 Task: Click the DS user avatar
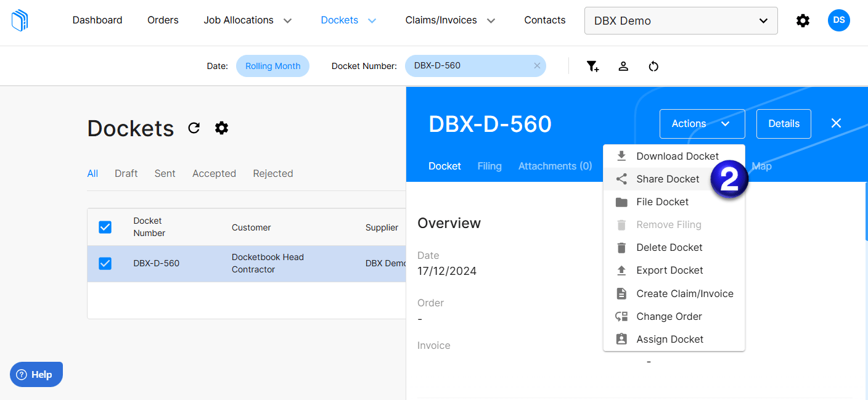tap(838, 20)
